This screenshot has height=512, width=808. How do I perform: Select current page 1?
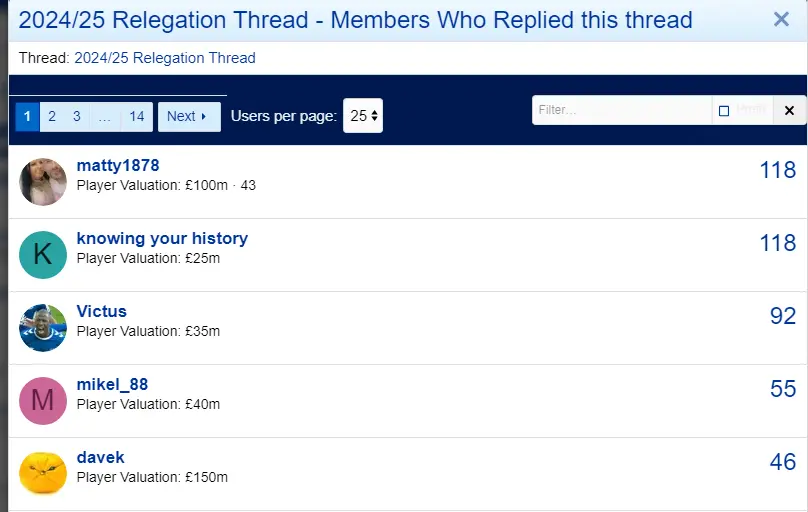pos(27,117)
